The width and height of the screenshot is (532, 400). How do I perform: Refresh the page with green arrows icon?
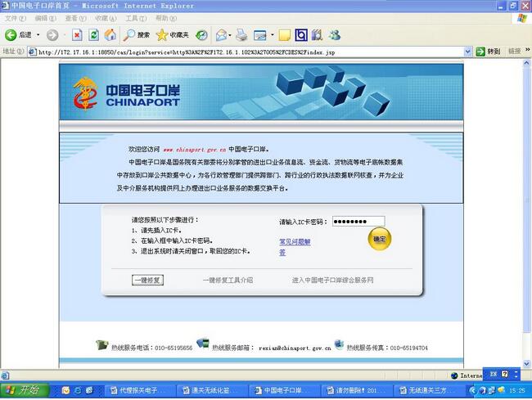(93, 35)
